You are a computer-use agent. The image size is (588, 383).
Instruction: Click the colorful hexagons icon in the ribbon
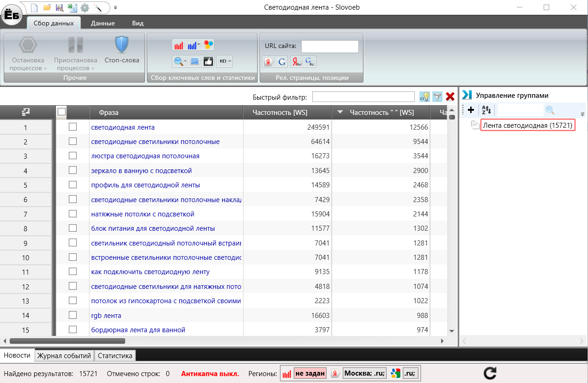pyautogui.click(x=208, y=45)
